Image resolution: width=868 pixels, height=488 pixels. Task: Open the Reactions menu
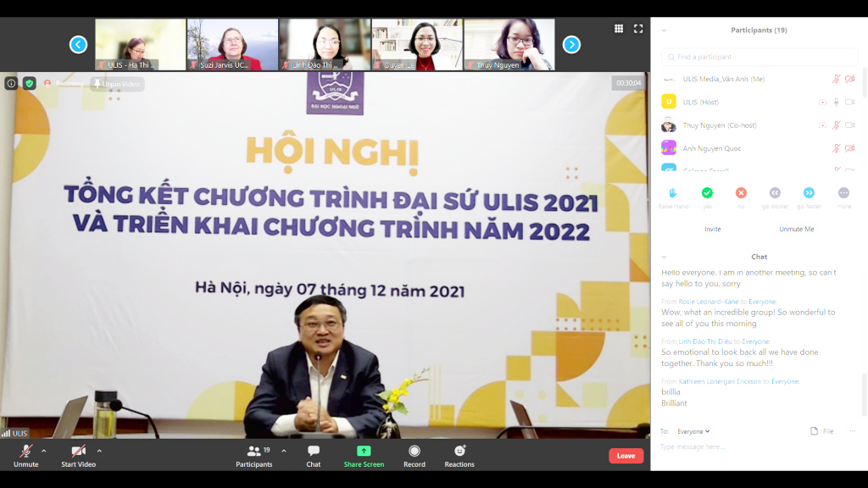click(x=459, y=456)
